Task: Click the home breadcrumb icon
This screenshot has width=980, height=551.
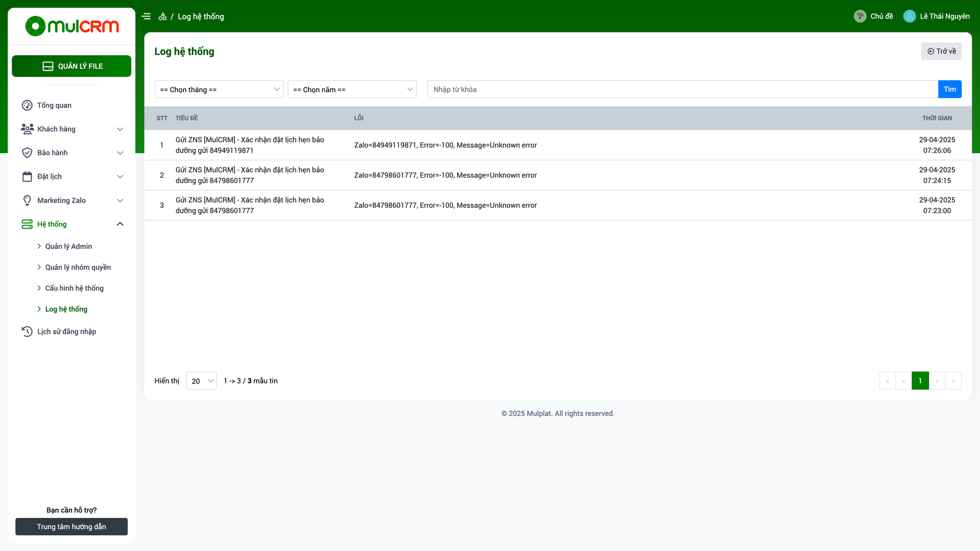Action: coord(162,16)
